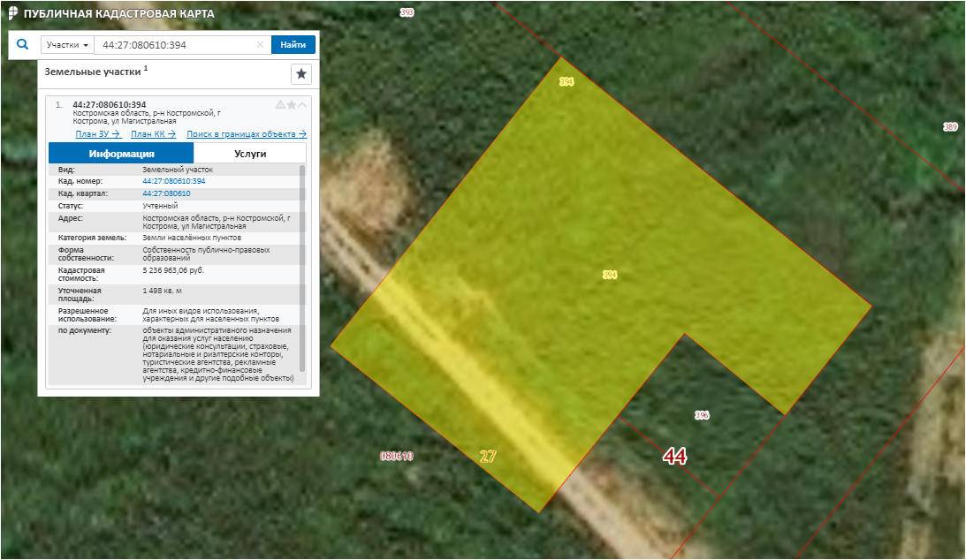The width and height of the screenshot is (966, 560).
Task: Click the result title 44:27:080610:394
Action: 110,105
